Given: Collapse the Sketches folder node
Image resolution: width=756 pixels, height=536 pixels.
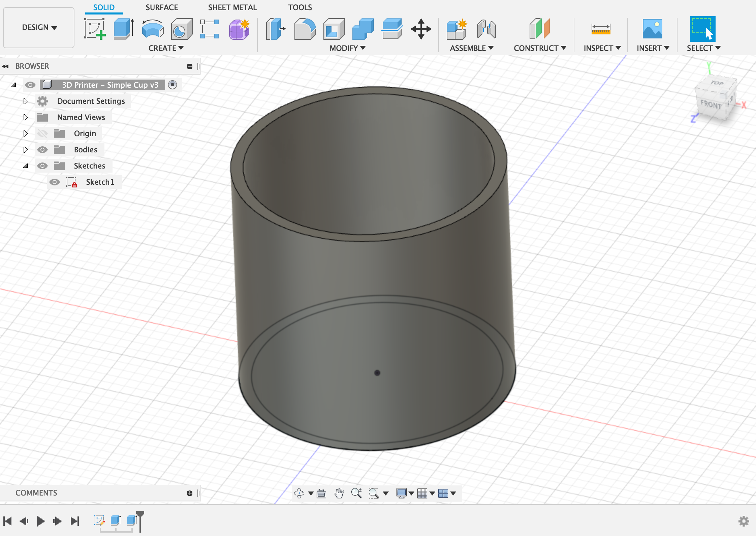Looking at the screenshot, I should tap(26, 166).
